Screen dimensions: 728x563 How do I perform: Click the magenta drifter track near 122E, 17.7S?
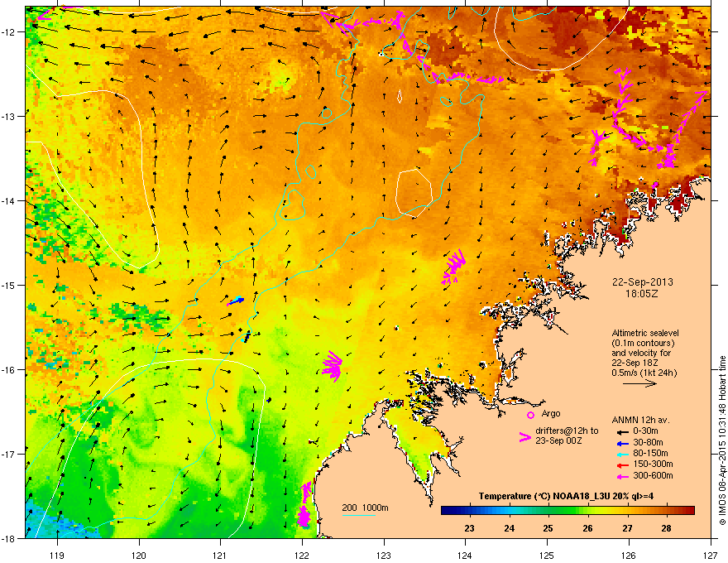point(304,504)
